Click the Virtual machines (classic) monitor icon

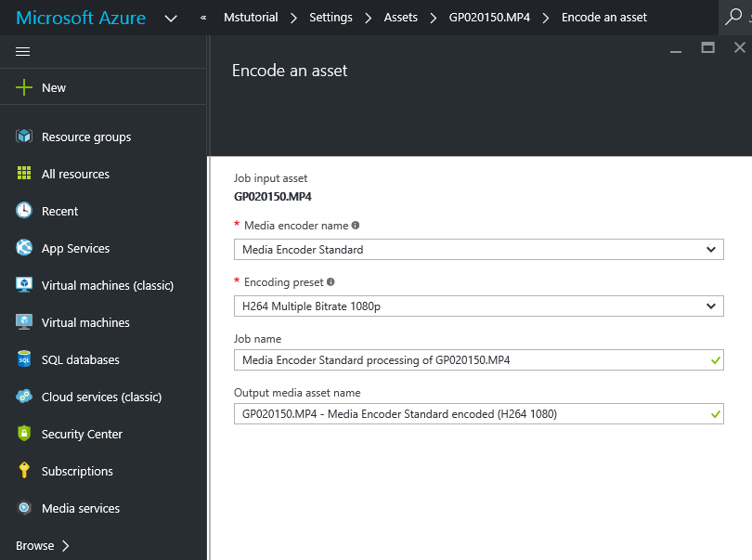point(24,285)
